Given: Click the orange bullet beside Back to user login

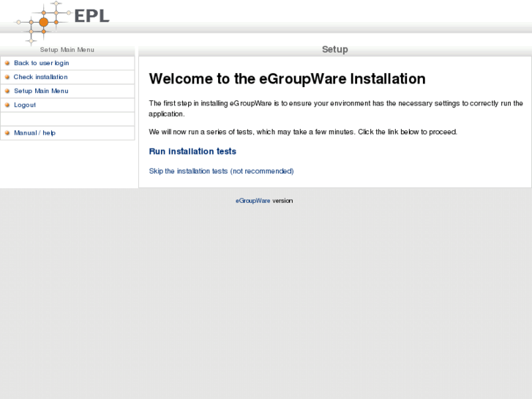Looking at the screenshot, I should click(x=7, y=63).
